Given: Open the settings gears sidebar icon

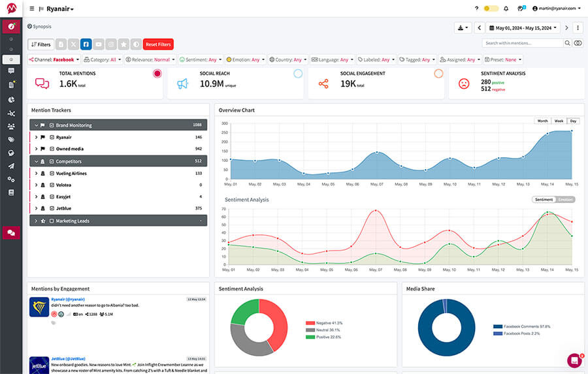Looking at the screenshot, I should 11,179.
